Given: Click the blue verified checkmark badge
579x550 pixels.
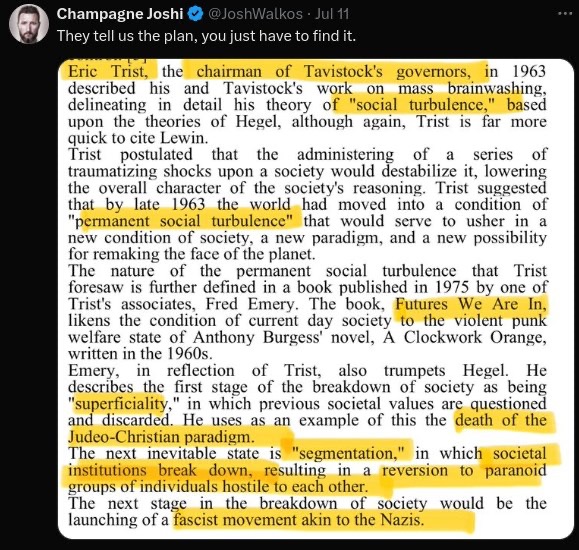Looking at the screenshot, I should [x=195, y=14].
